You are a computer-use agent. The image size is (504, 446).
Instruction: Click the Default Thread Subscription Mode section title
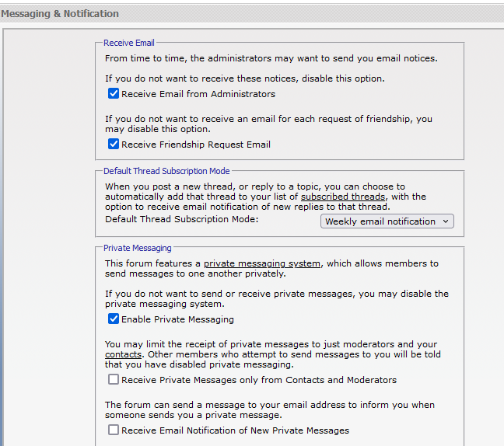tap(166, 171)
